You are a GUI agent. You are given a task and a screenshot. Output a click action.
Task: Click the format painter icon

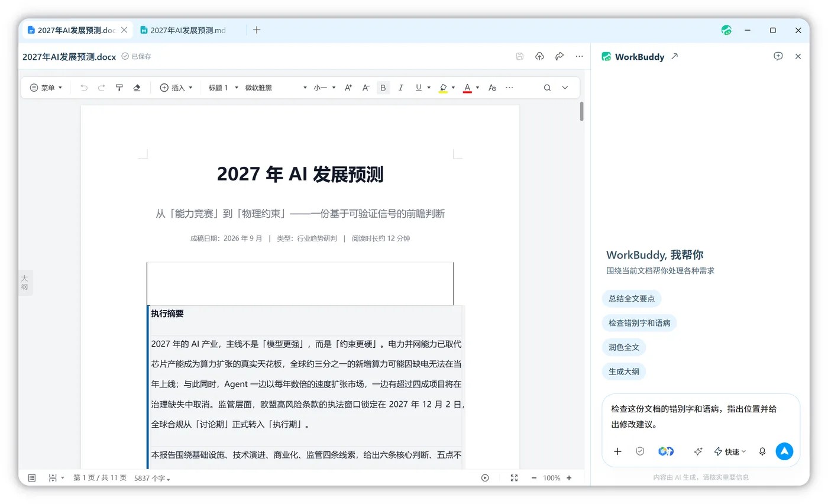tap(119, 88)
